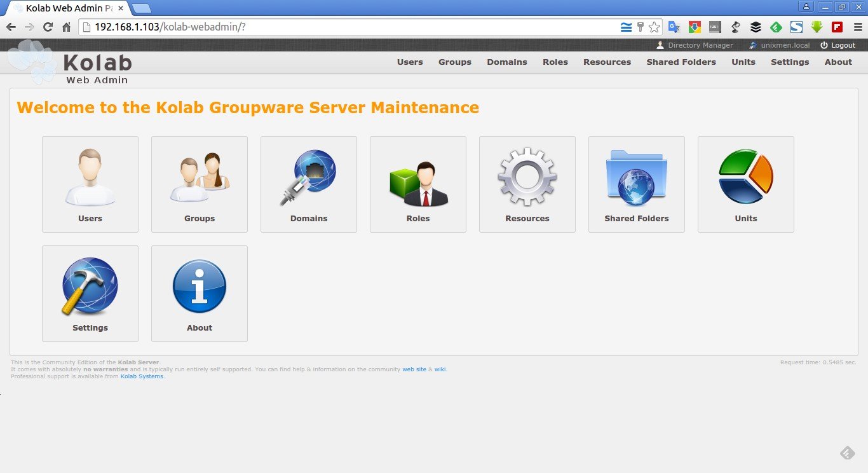Click the blue S extension icon
Viewport: 868px width, 473px height.
796,27
